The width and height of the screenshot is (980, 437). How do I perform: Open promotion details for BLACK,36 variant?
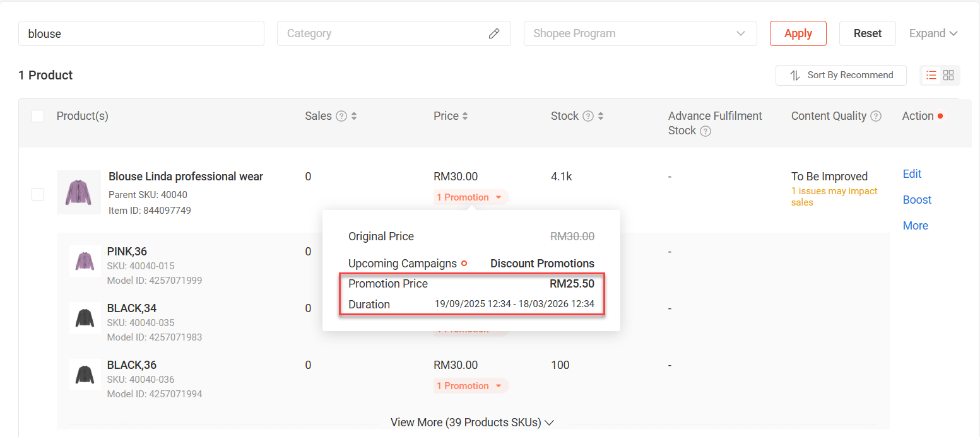(471, 386)
